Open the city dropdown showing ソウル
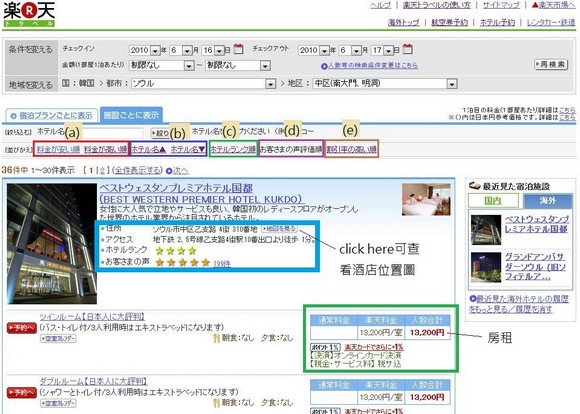Screen dimensions: 580x414 click(x=204, y=84)
